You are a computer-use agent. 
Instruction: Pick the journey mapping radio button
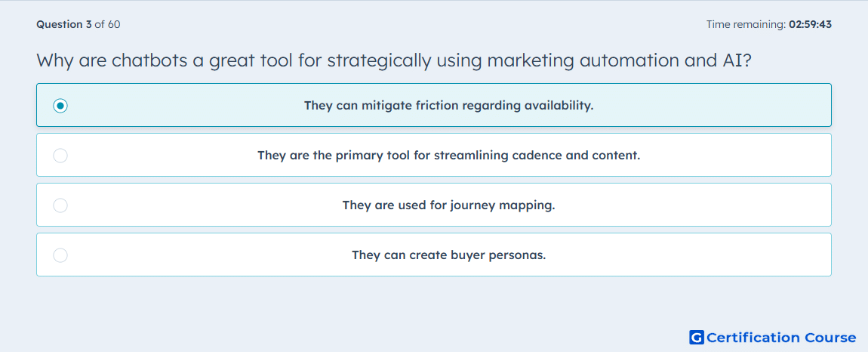click(x=60, y=205)
